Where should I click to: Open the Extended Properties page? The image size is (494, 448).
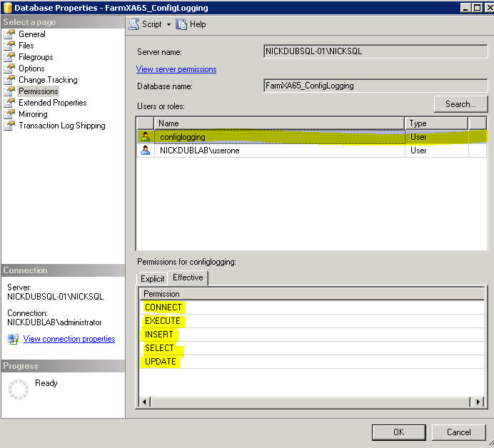52,103
